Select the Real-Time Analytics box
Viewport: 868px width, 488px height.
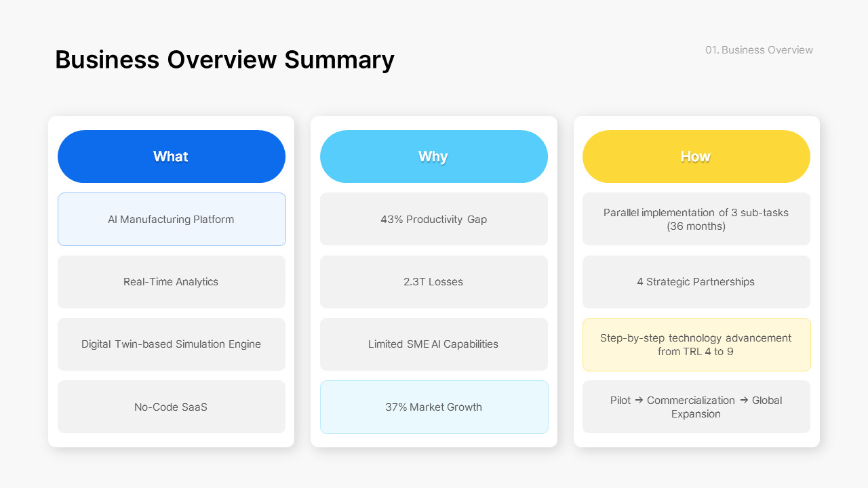[172, 282]
